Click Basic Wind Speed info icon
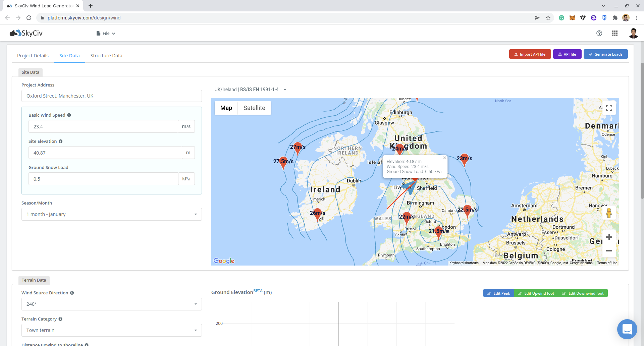The image size is (644, 346). (69, 115)
